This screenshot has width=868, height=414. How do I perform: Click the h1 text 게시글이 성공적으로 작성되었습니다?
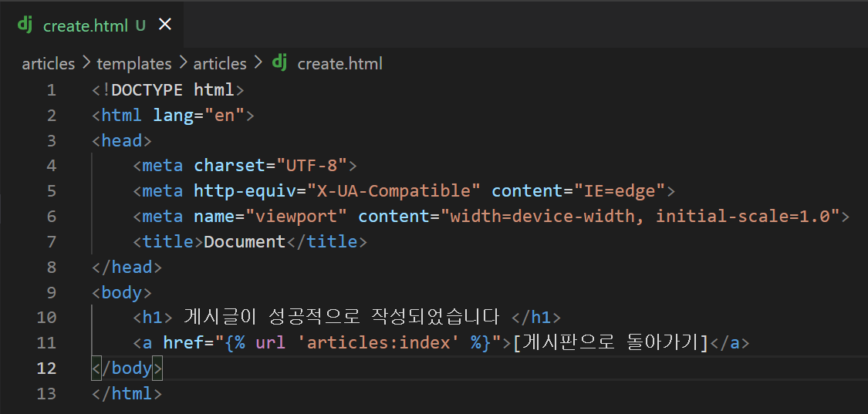click(x=342, y=318)
